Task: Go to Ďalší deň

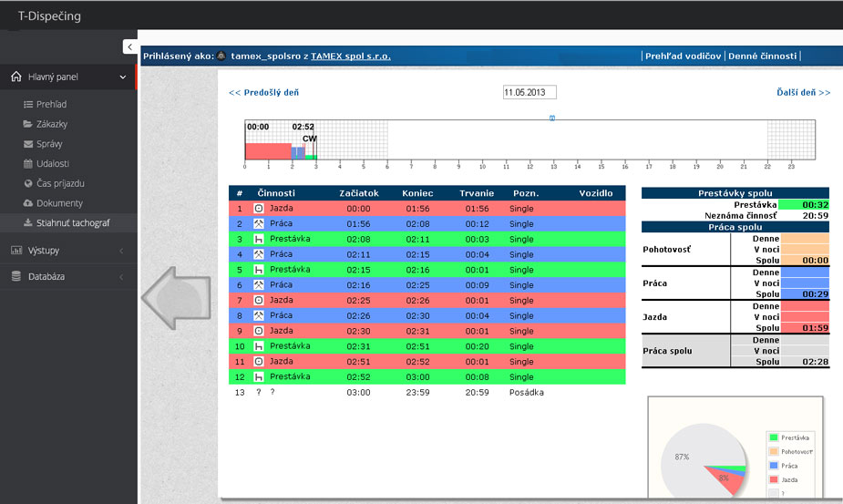Action: [803, 93]
